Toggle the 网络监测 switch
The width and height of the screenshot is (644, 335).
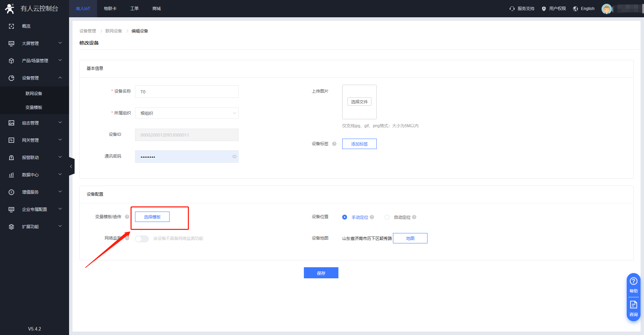(x=142, y=239)
